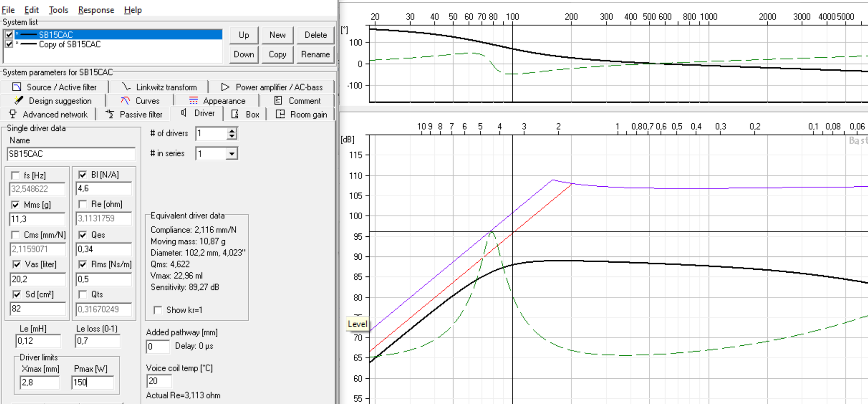The image size is (868, 404).
Task: Enable the Re [ohm] checkbox
Action: pos(83,204)
